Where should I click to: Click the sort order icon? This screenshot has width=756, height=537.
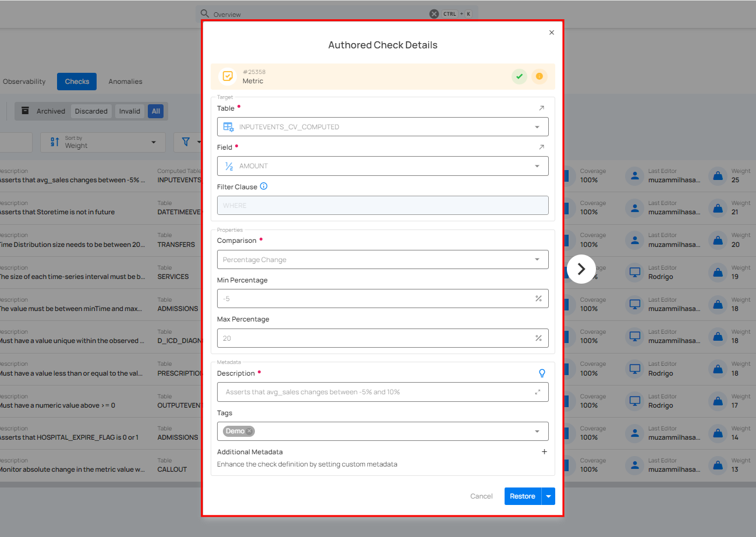55,142
